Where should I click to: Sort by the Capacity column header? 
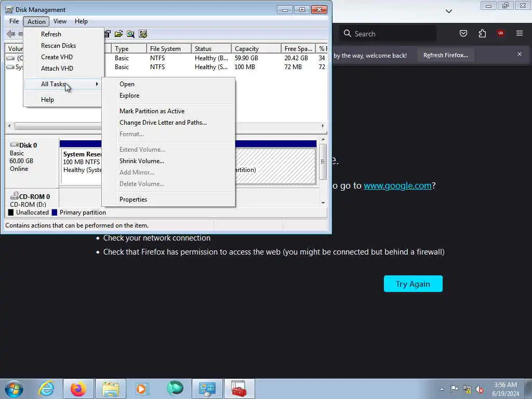[256, 49]
